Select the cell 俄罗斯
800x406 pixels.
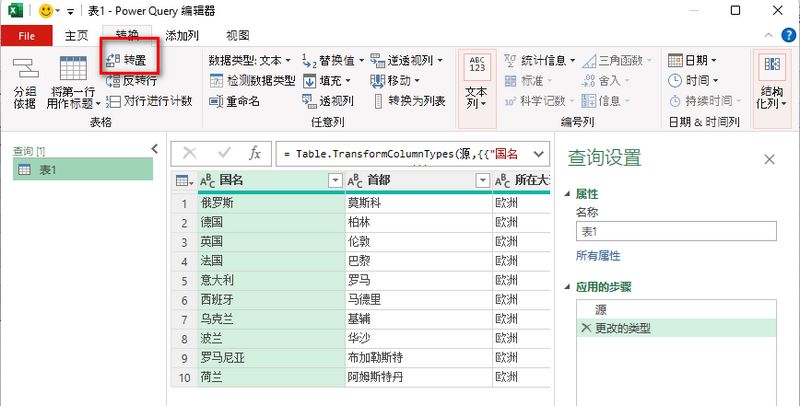point(271,203)
